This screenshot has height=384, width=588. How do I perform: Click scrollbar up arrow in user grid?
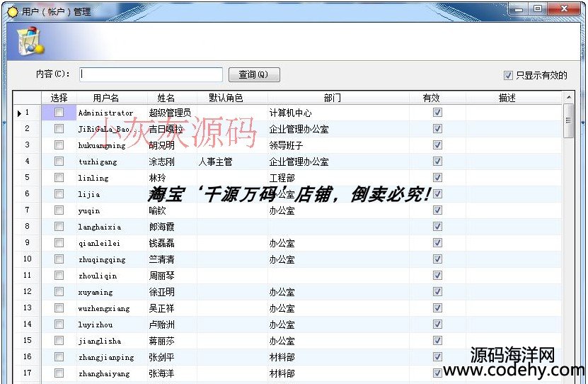568,97
